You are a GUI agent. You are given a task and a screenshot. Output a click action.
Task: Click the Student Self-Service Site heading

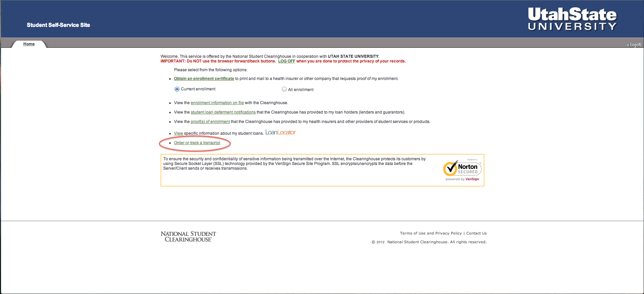click(58, 25)
